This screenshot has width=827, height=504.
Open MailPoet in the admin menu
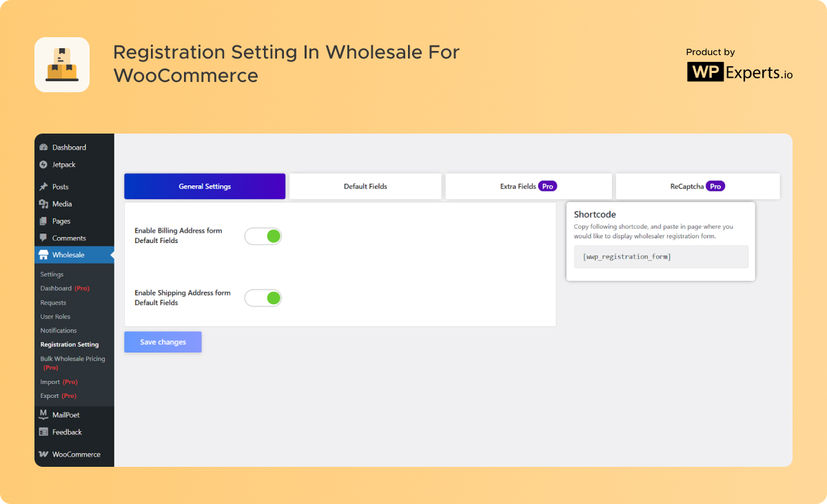[x=66, y=415]
